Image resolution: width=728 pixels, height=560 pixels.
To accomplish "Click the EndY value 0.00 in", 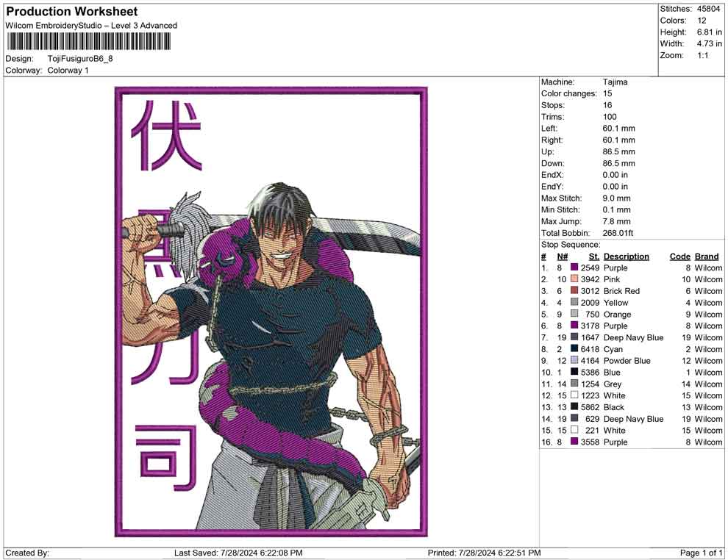I will (615, 187).
